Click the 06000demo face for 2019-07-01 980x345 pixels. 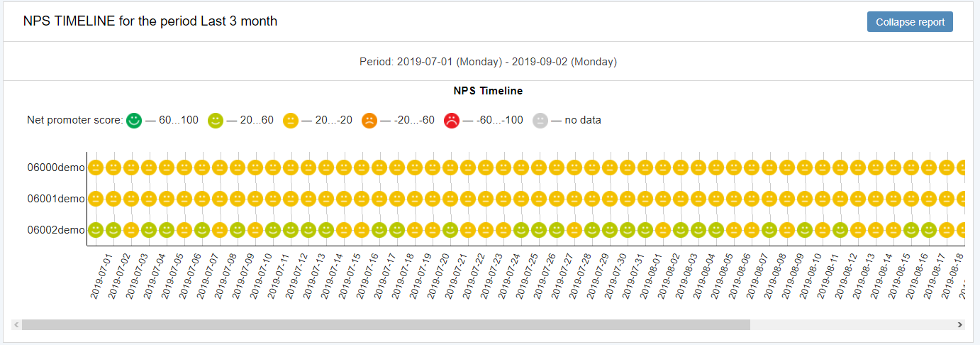click(96, 168)
